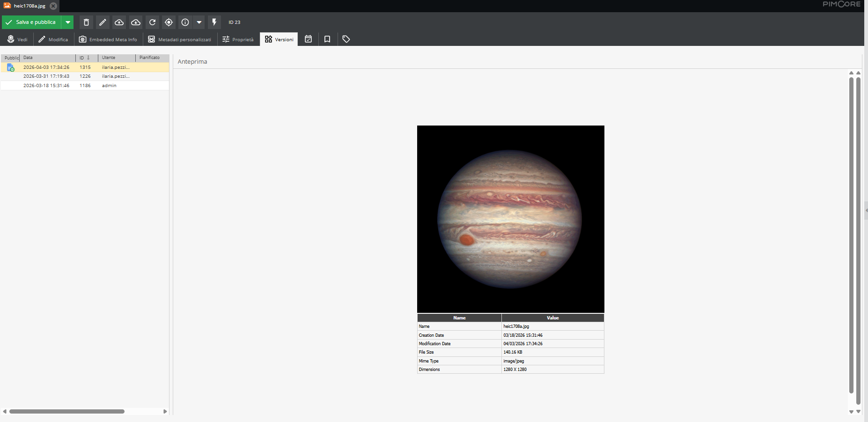Click the rename pencil icon in toolbar

[103, 22]
